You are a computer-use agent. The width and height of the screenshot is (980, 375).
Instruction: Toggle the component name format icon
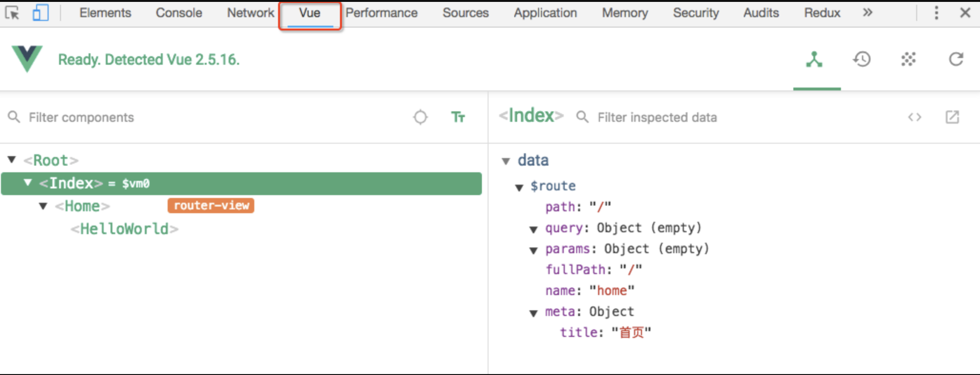(x=458, y=117)
